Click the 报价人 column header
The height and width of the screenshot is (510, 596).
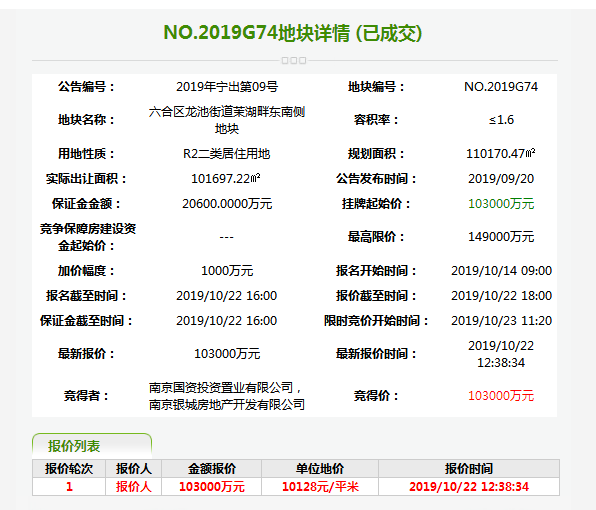(133, 469)
